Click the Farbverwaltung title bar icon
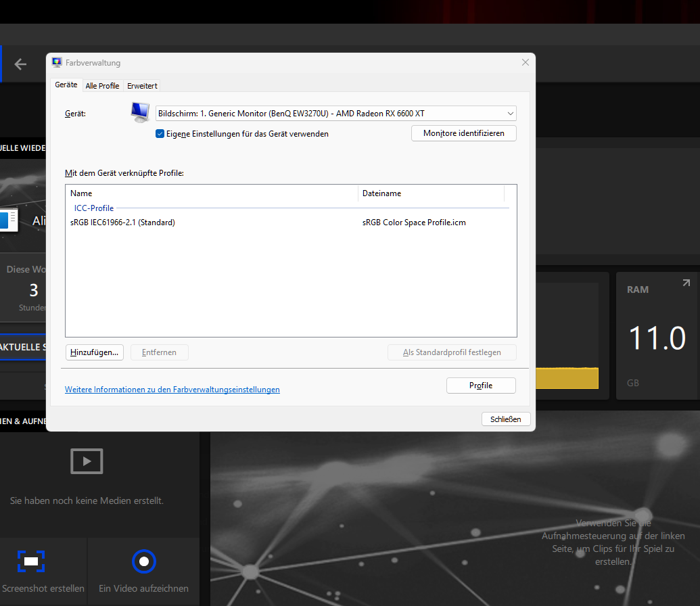Viewport: 700px width, 606px height. tap(57, 62)
